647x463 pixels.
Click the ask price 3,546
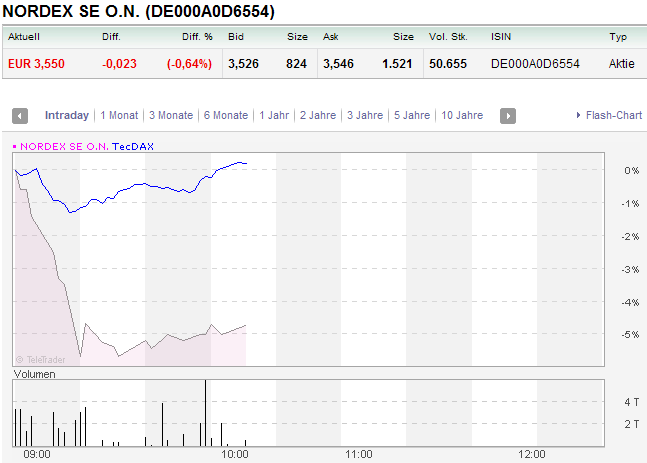338,64
